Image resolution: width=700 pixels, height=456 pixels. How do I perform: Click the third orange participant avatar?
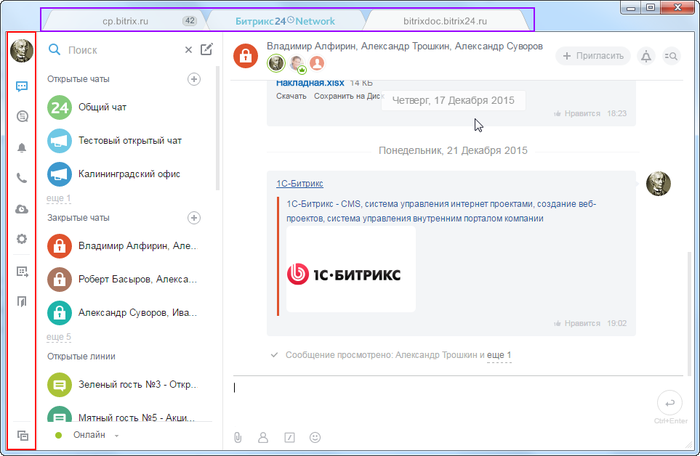[317, 63]
